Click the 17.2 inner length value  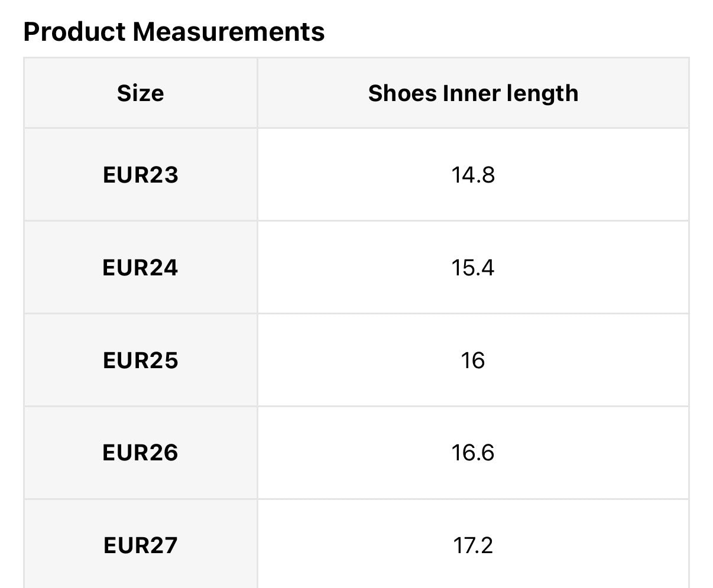point(473,545)
